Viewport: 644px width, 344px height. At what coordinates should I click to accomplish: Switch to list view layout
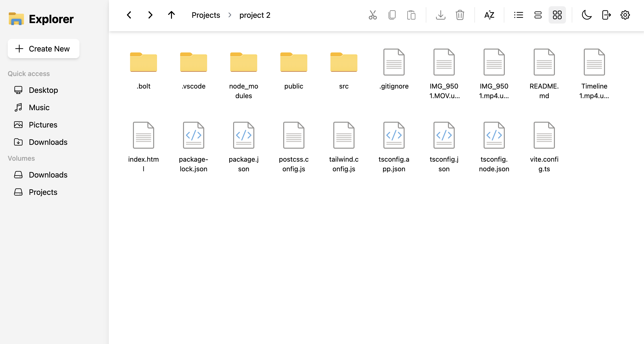coord(518,15)
